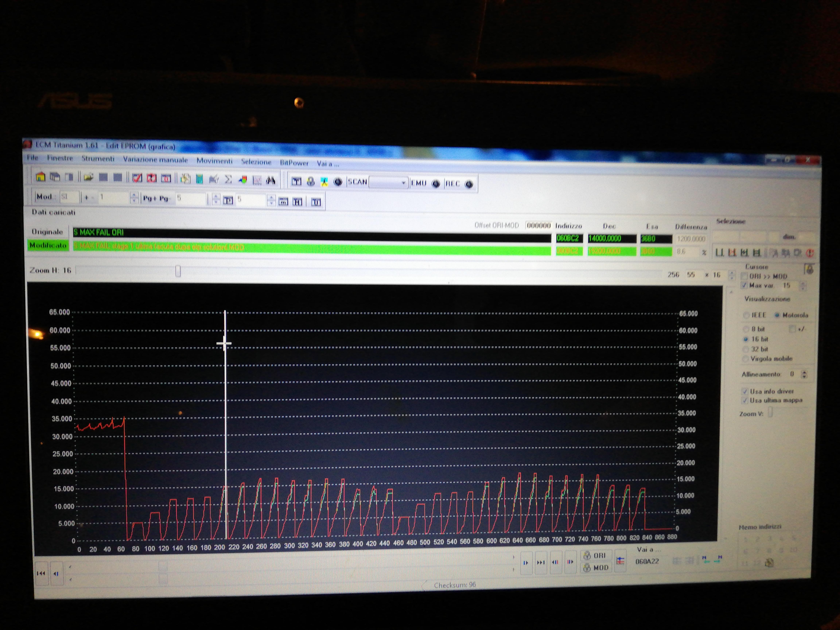This screenshot has width=840, height=630.
Task: Toggle the Usa ultima mappa checkbox
Action: point(744,400)
